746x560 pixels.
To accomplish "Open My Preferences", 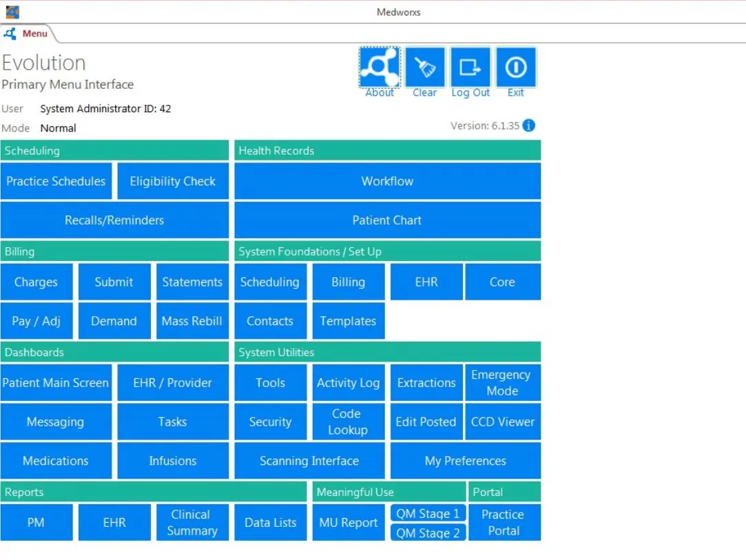I will (465, 461).
